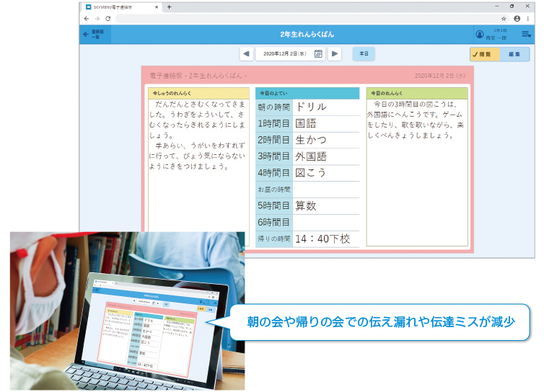Image resolution: width=544 pixels, height=392 pixels.
Task: Click the board title 電子連絡板 - 2年生れんらくばん
Action: 198,76
